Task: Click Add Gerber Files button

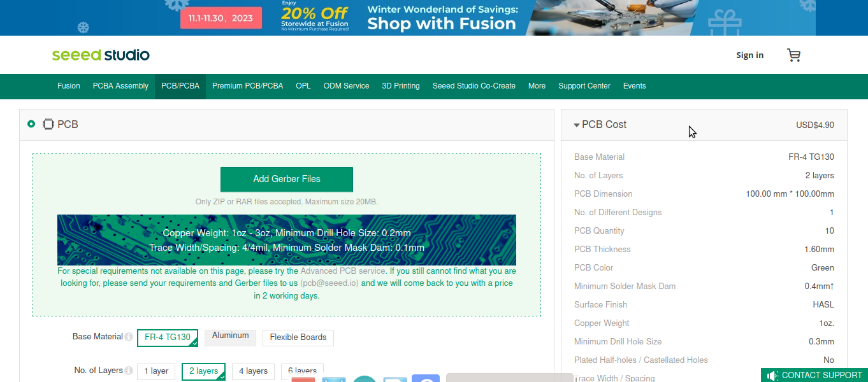Action: (x=287, y=179)
